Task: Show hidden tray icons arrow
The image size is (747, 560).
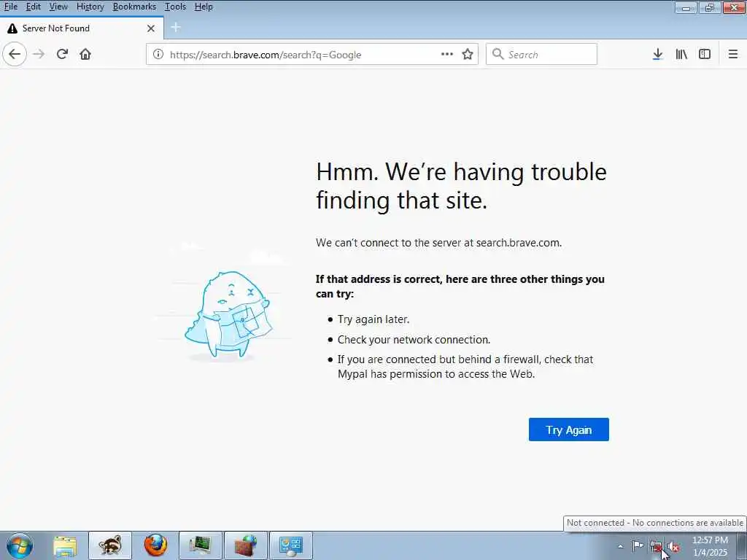Action: 620,547
